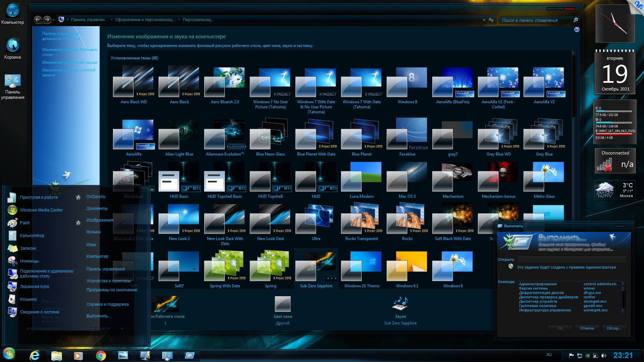
Task: Open recent pages dropdown beside Forward arrow
Action: point(54,20)
